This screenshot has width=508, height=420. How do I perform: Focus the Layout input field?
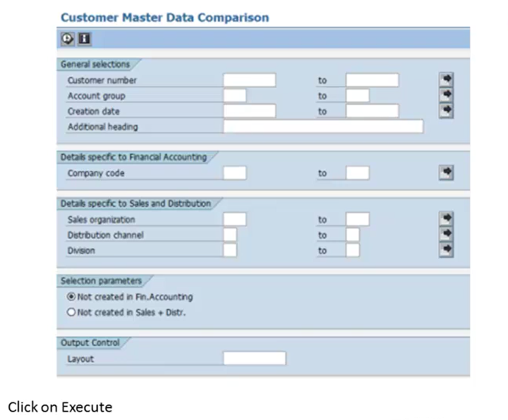click(255, 359)
